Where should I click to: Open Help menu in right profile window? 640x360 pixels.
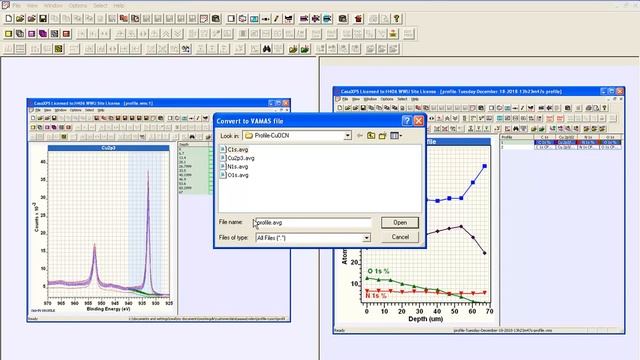pos(415,99)
